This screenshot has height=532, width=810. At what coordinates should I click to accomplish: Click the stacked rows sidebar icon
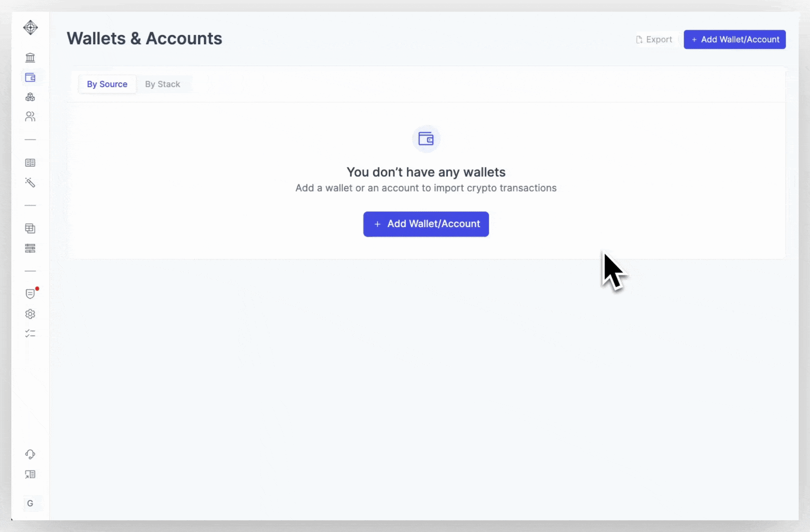point(30,248)
